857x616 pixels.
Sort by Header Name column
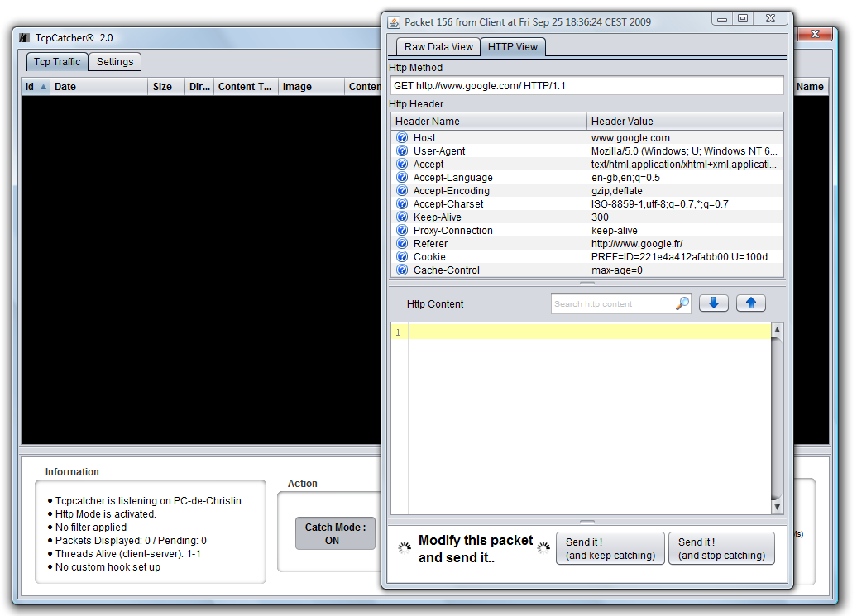tap(489, 122)
